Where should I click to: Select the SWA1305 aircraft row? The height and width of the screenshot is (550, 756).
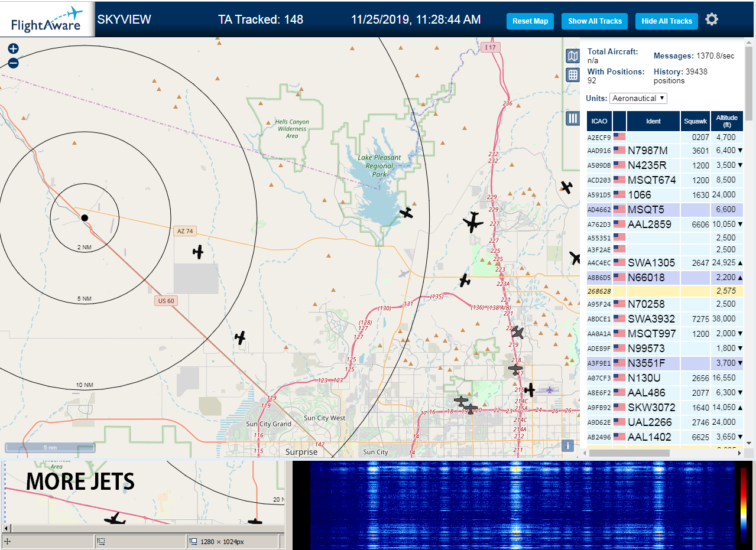pos(665,263)
